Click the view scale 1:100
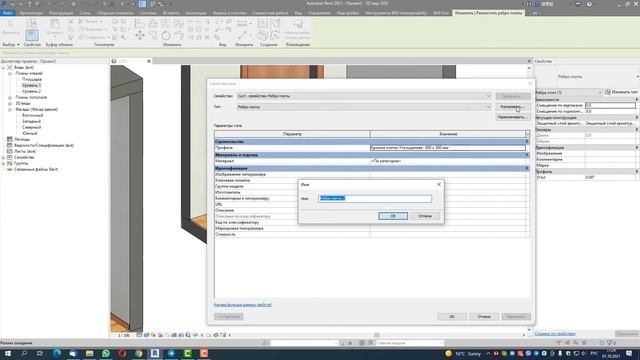 (x=124, y=336)
